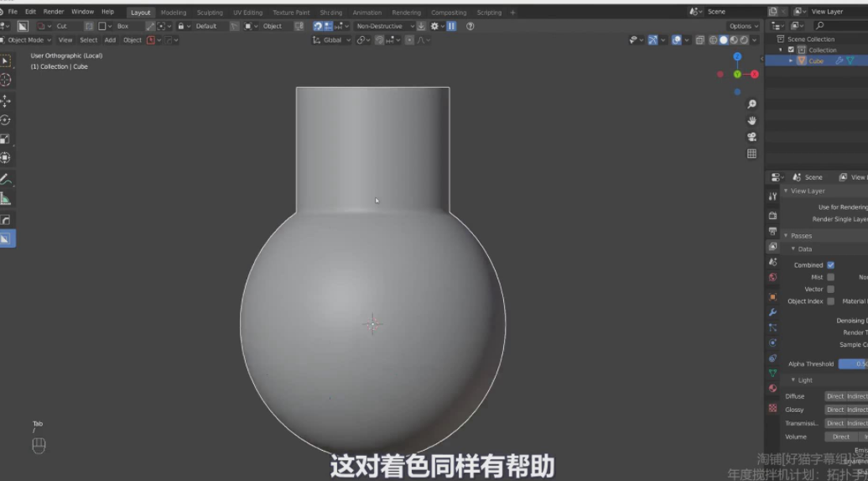Toggle camera view with camera gizmo

(x=751, y=137)
